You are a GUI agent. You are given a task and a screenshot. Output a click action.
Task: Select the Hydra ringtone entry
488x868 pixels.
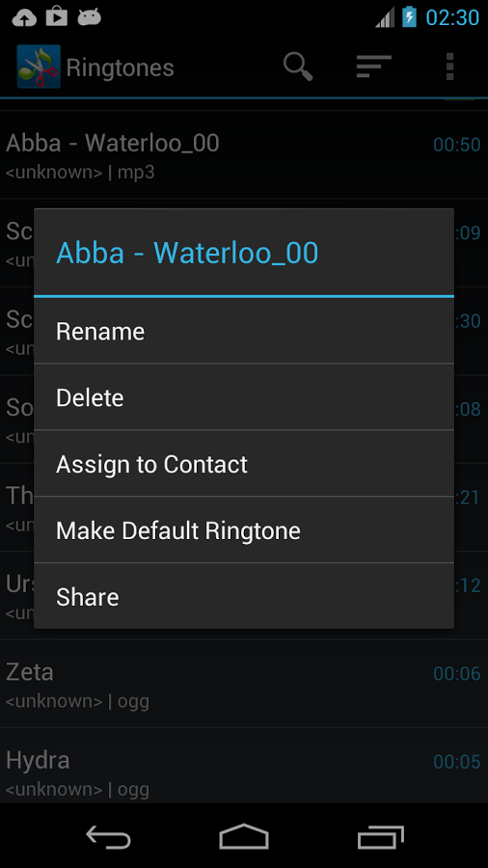click(244, 767)
